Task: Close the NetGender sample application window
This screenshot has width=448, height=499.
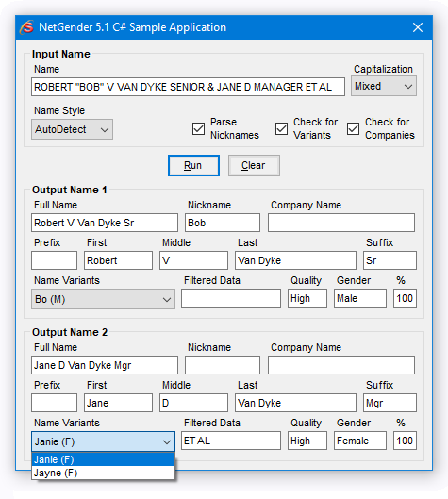Action: 418,27
